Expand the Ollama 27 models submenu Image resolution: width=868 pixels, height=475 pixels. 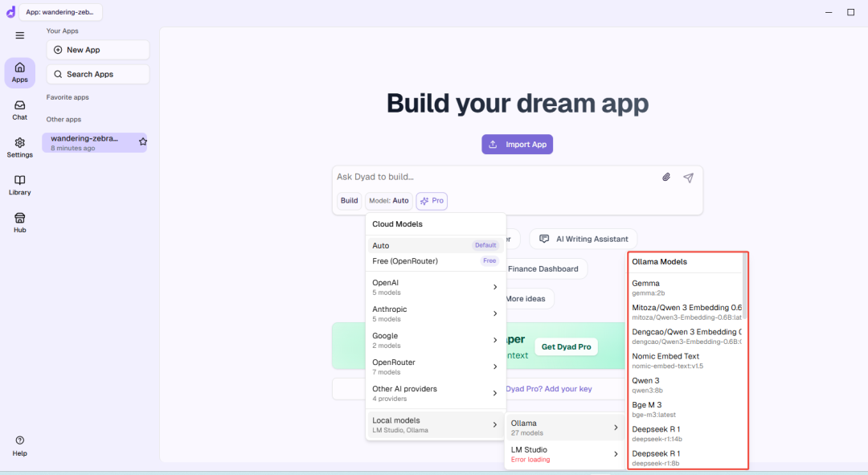pyautogui.click(x=565, y=428)
